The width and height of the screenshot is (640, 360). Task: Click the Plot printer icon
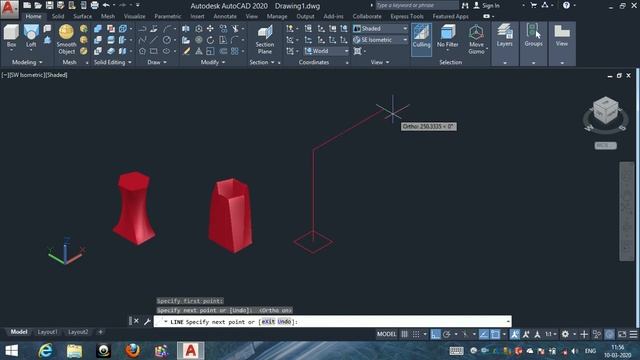click(94, 5)
